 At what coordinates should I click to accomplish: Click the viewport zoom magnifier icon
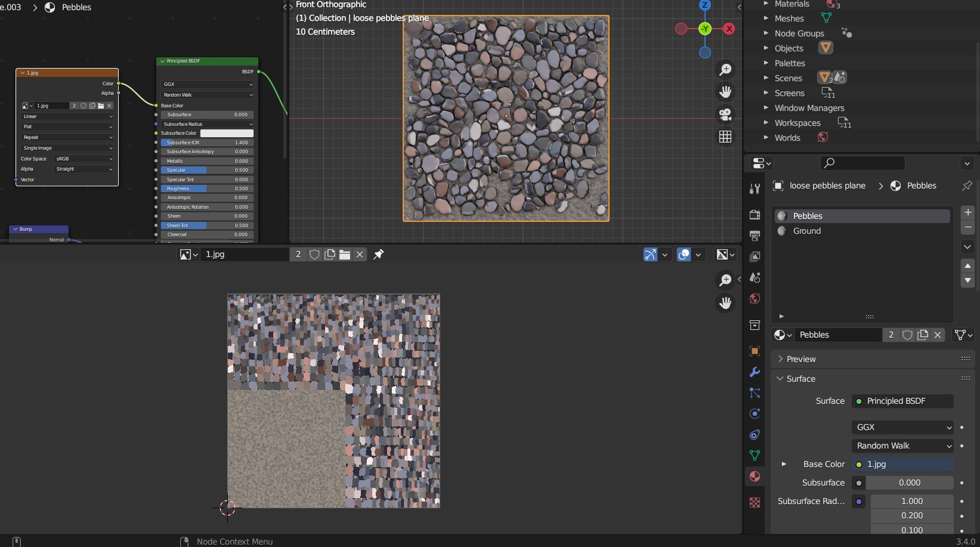point(725,70)
